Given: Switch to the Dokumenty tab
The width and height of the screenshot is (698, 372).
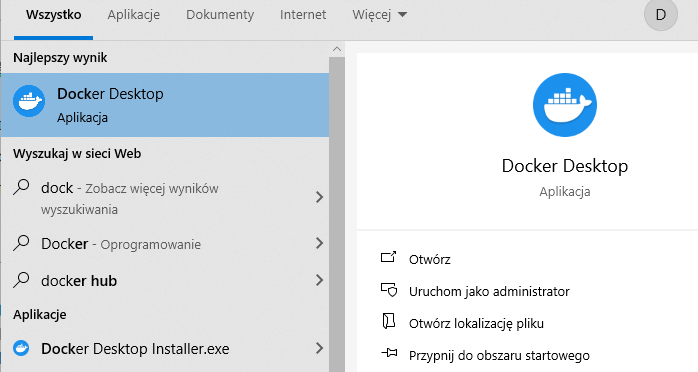Looking at the screenshot, I should pos(220,15).
